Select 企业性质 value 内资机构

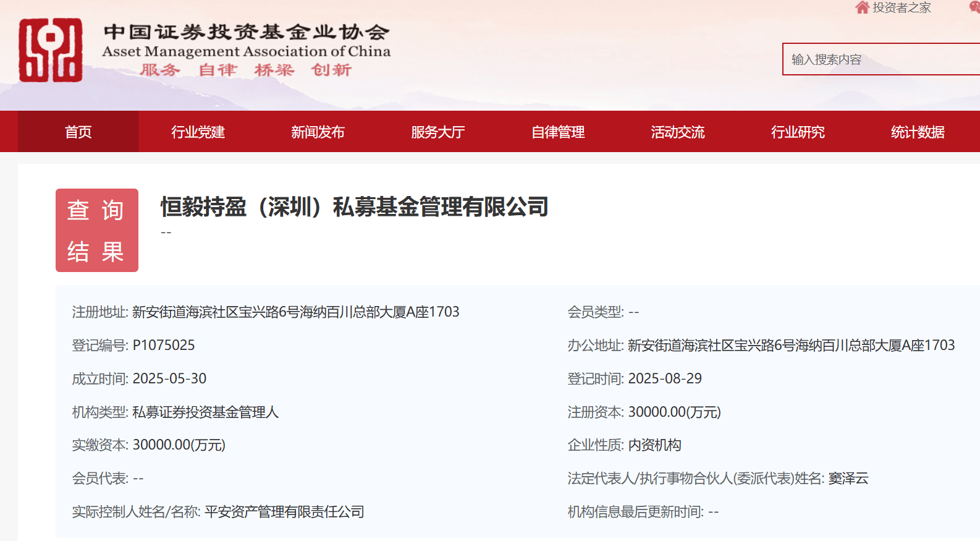655,445
